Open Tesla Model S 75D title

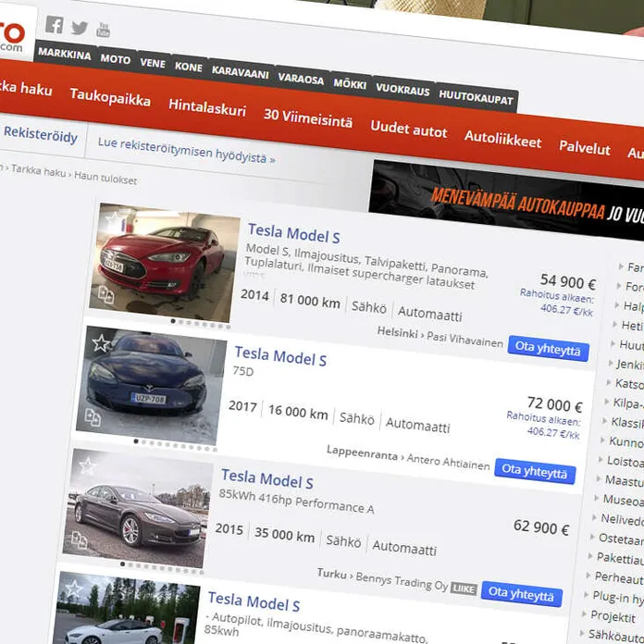click(280, 356)
